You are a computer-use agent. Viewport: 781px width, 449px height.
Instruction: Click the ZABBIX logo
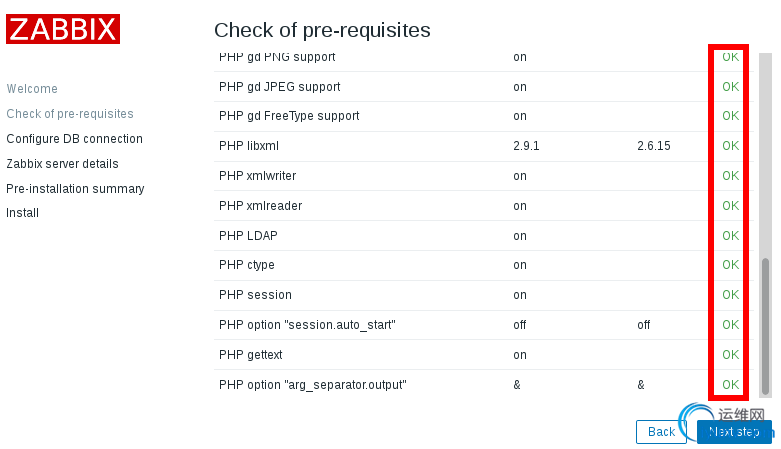coord(63,29)
